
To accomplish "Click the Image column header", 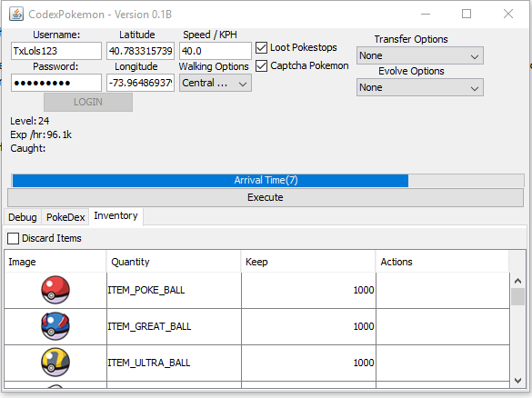I will 55,262.
